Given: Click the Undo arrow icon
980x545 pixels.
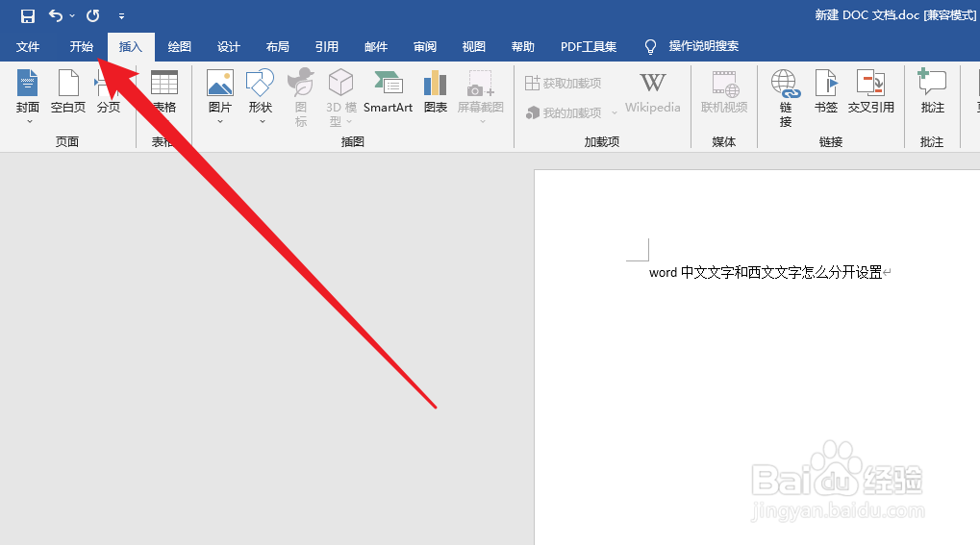Looking at the screenshot, I should click(56, 15).
